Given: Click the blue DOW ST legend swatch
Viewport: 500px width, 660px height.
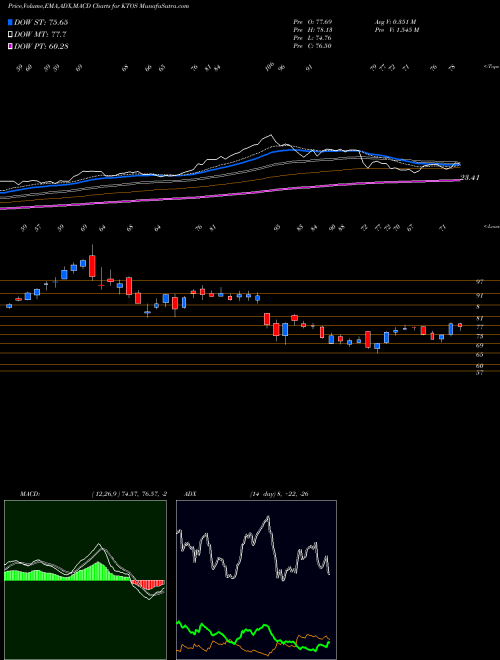Looking at the screenshot, I should pos(10,22).
